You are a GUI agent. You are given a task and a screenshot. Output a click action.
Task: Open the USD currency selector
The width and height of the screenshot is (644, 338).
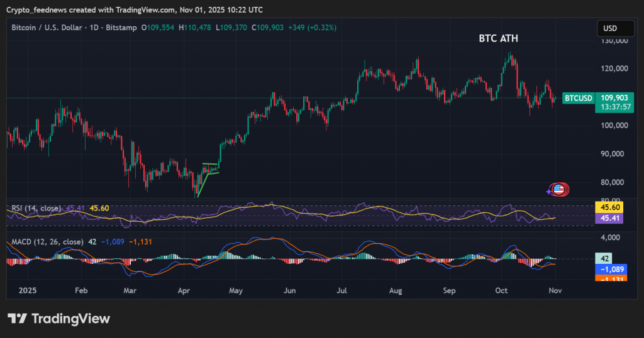click(x=615, y=28)
